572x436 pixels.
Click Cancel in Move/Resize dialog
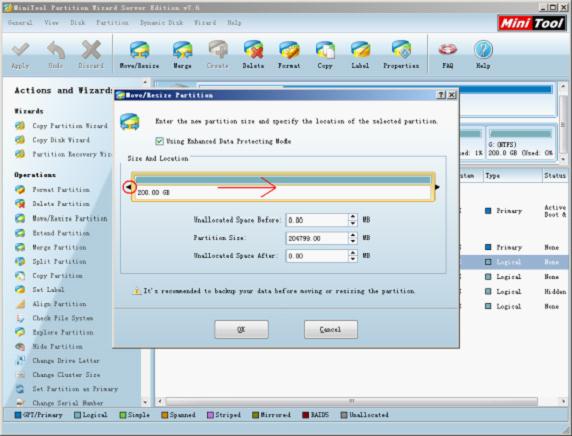[331, 329]
